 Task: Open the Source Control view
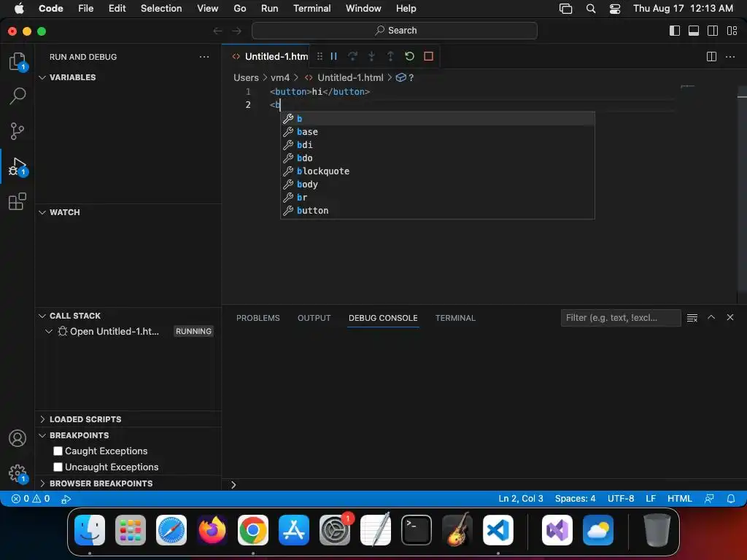[18, 131]
